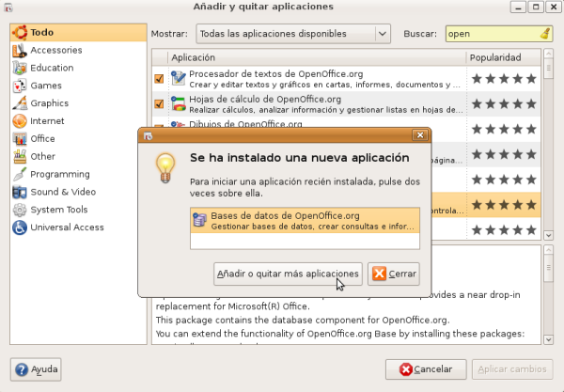Open the Mostrar applications dropdown
This screenshot has height=392, width=564.
click(292, 34)
